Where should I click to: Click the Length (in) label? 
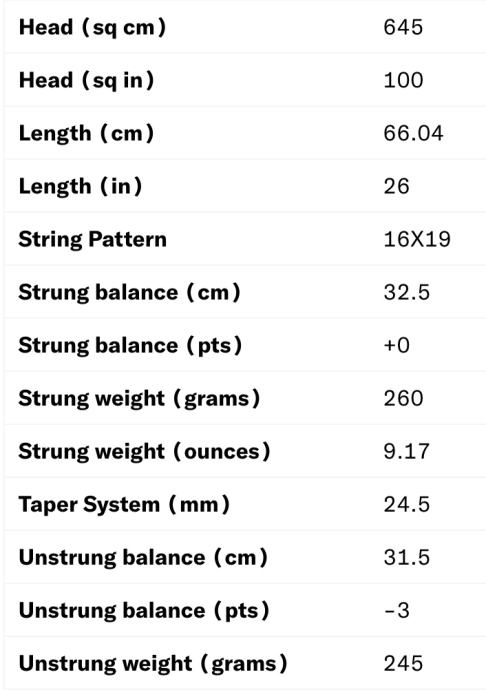[81, 187]
